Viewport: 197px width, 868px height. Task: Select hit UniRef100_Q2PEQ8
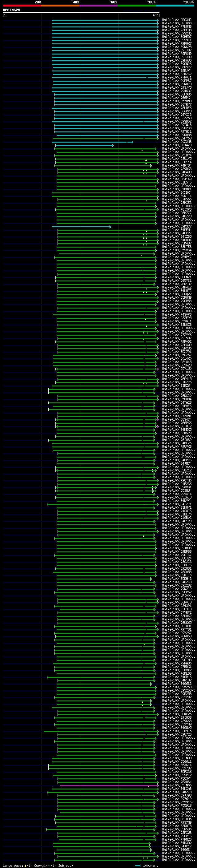[x=177, y=30]
